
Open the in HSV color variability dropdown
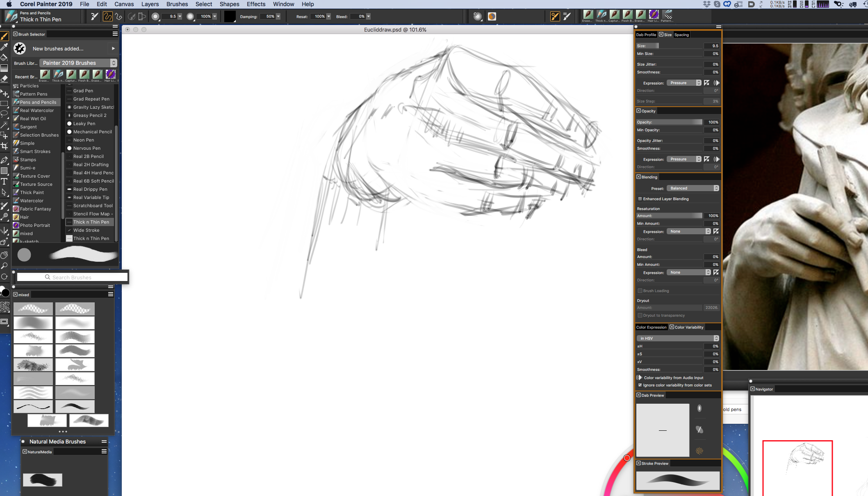pos(678,338)
